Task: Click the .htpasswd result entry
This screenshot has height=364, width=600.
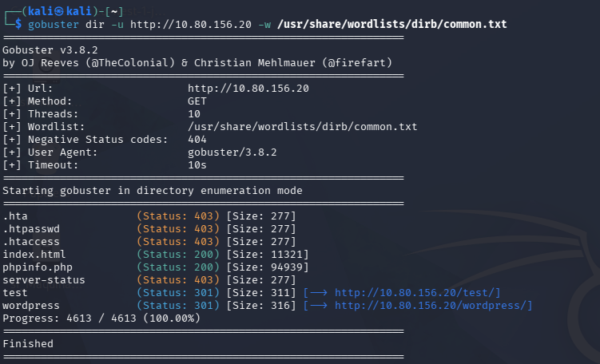Action: point(30,229)
